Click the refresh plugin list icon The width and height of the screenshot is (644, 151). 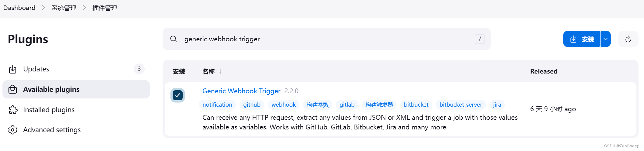point(628,39)
